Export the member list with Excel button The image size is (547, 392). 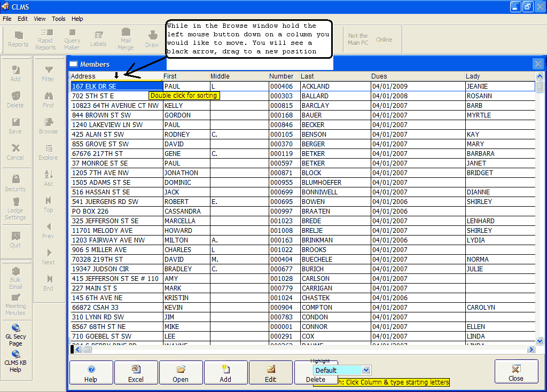click(136, 373)
